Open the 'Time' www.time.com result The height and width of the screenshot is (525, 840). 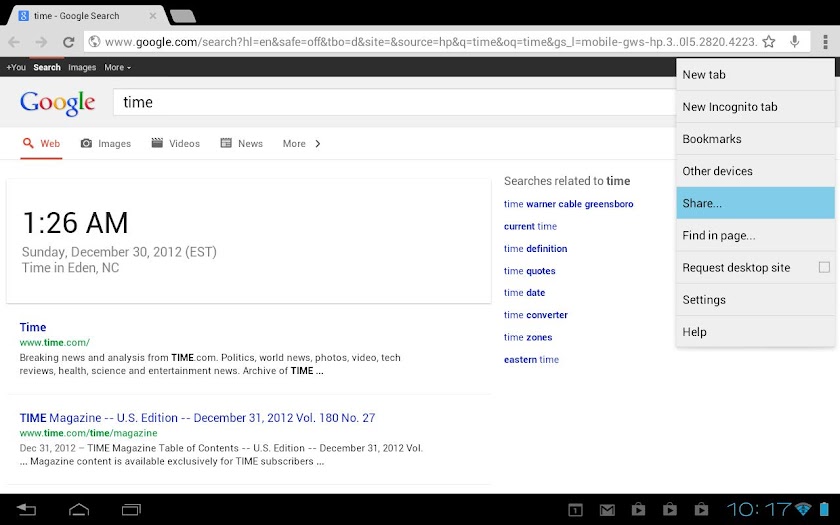(33, 327)
